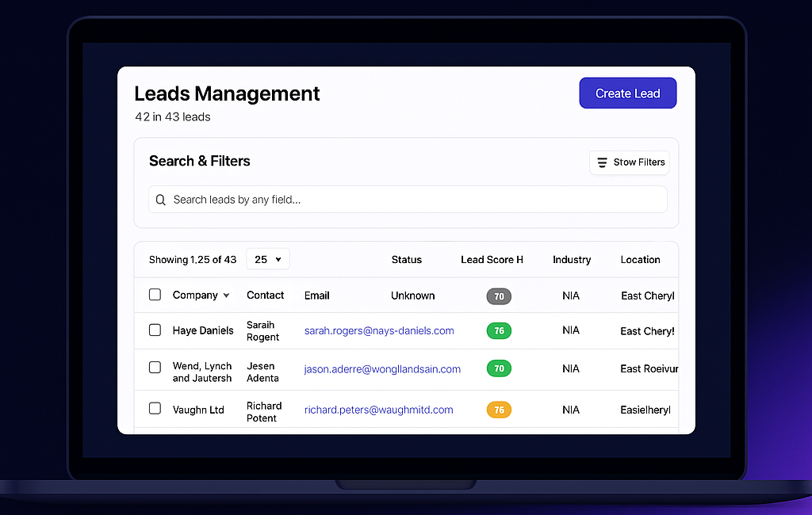Expand the Company column sort arrow
The image size is (812, 515).
(x=226, y=296)
